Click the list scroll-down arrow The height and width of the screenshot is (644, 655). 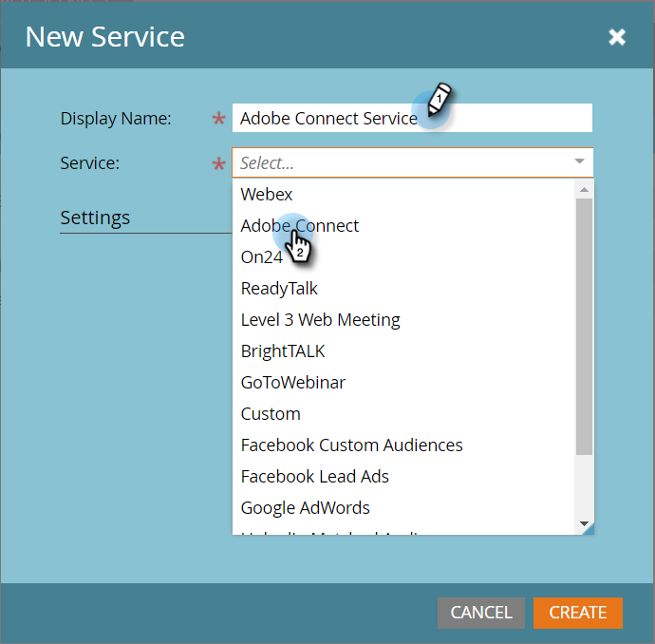584,523
